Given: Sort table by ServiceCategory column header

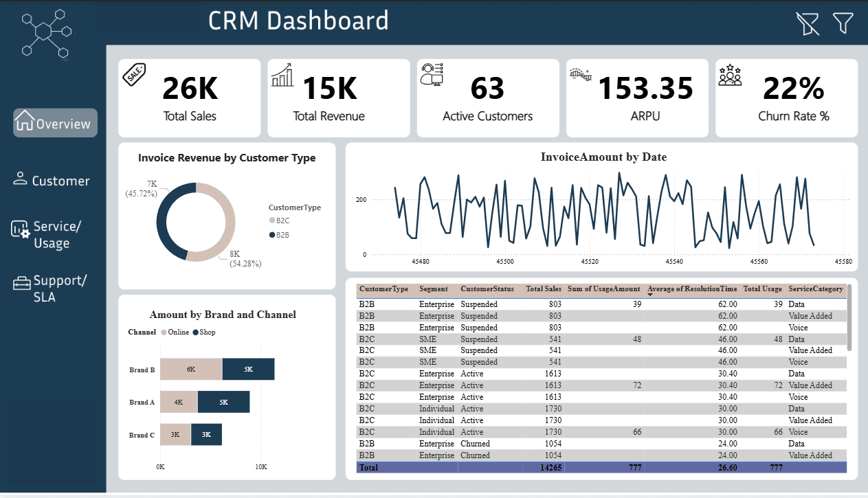Looking at the screenshot, I should tap(816, 289).
